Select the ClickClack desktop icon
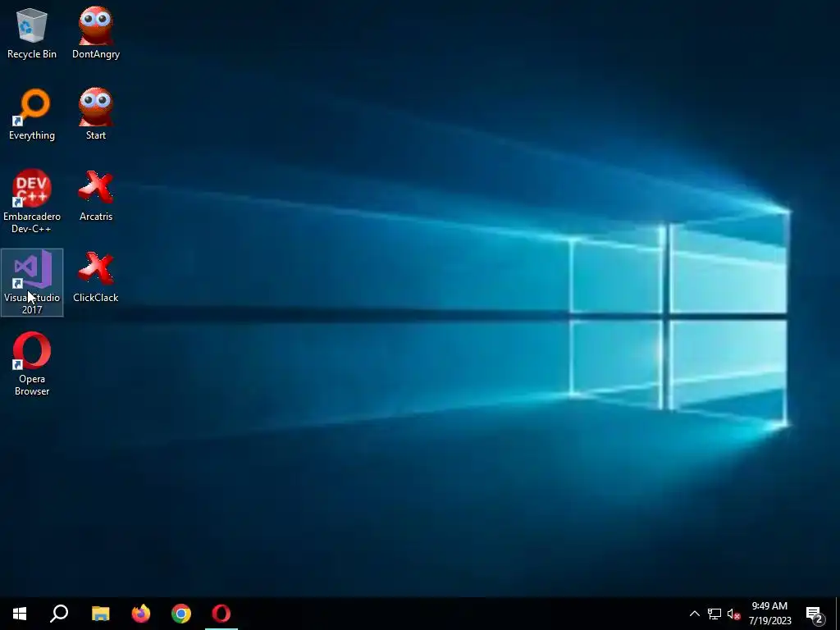 96,277
